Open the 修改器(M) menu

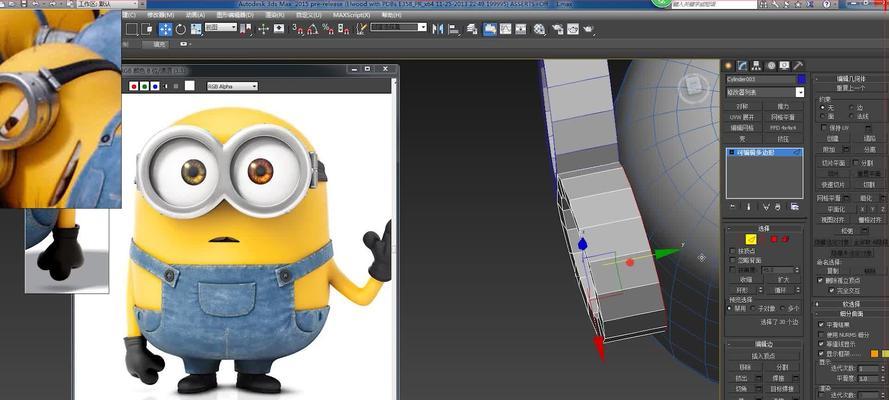coord(160,15)
